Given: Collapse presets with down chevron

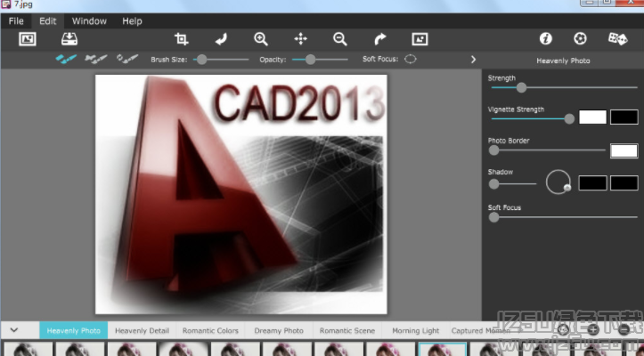Looking at the screenshot, I should tap(14, 330).
